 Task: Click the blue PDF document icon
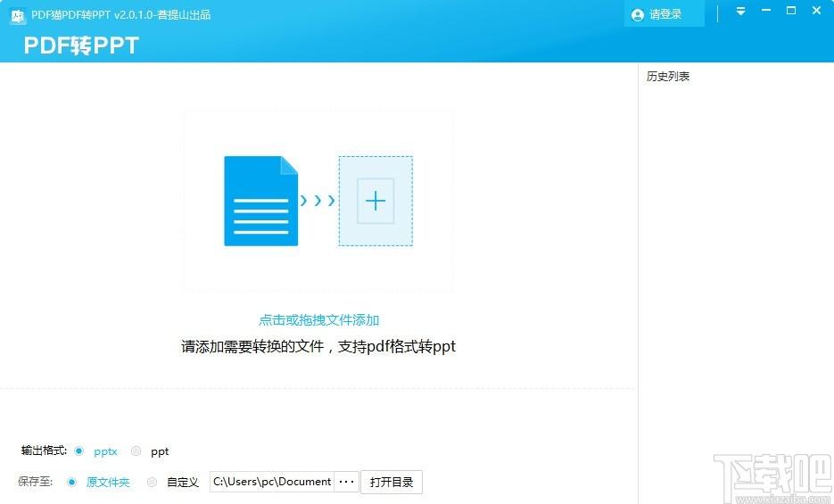click(x=260, y=201)
